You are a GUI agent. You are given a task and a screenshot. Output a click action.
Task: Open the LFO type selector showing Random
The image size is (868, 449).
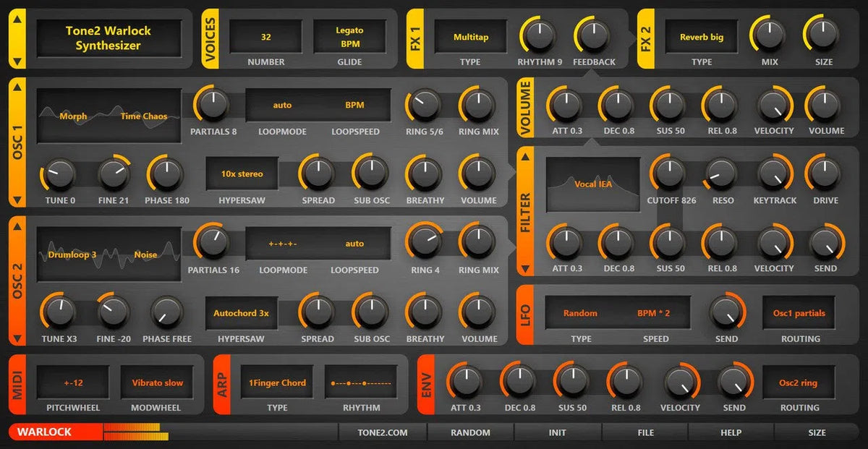point(581,314)
